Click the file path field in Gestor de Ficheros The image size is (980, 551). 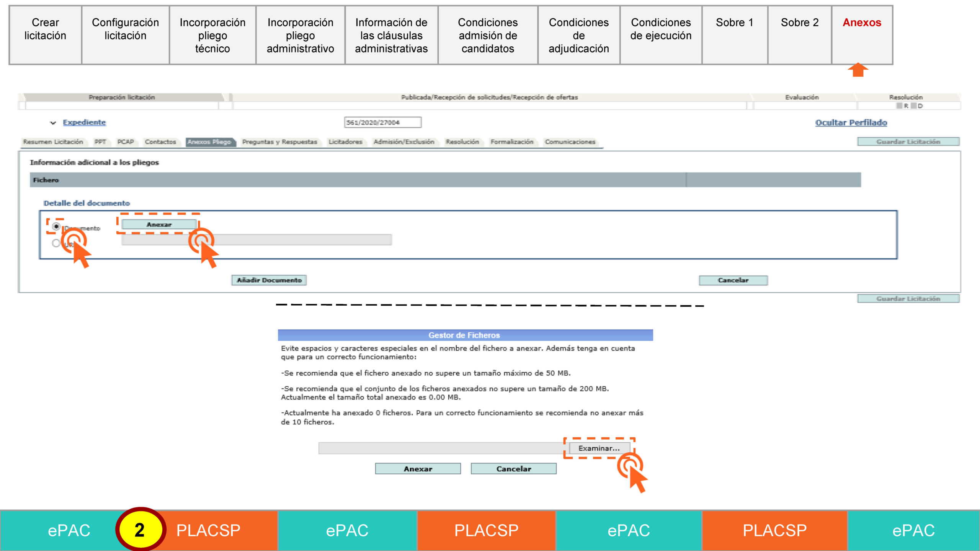coord(443,448)
